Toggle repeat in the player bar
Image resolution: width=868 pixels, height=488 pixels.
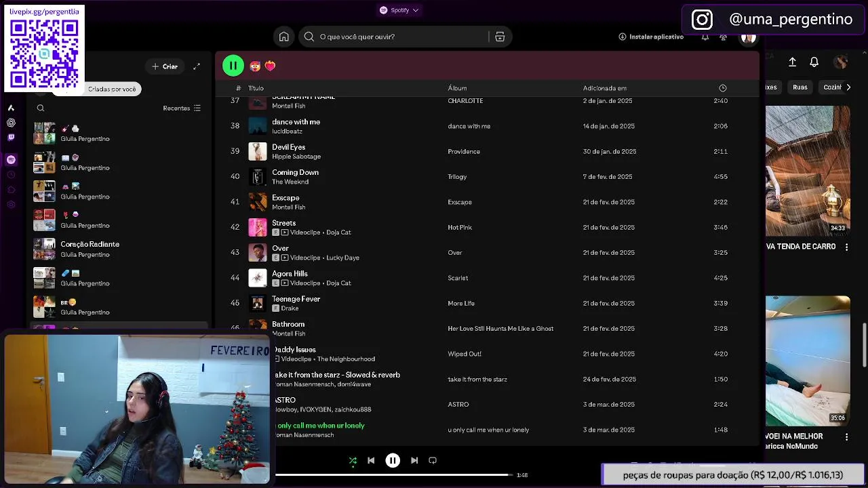click(x=433, y=460)
